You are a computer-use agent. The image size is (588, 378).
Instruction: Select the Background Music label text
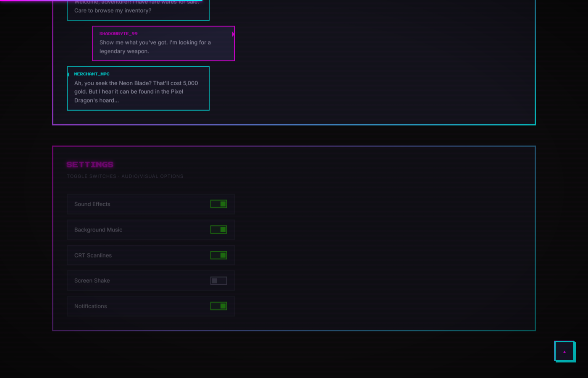[x=98, y=230]
